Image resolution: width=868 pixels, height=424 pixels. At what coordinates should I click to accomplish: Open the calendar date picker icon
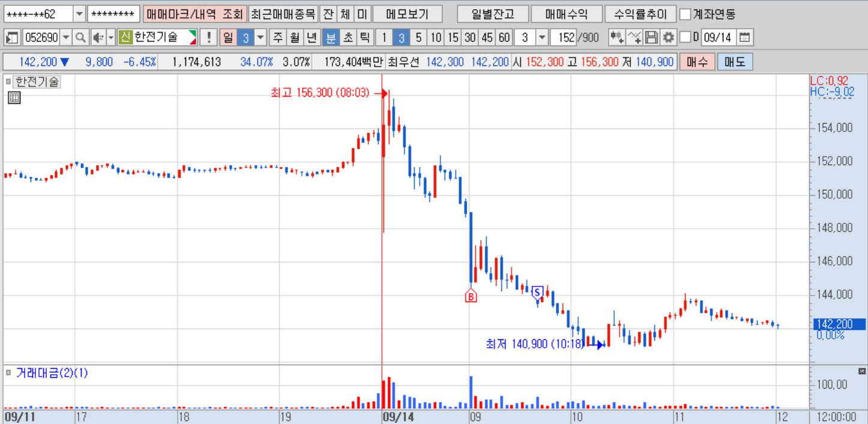(x=744, y=38)
